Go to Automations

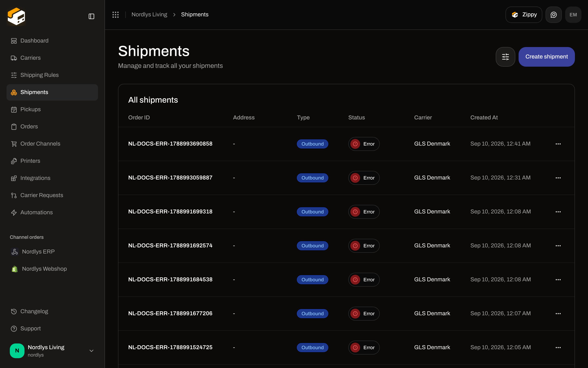52,212
